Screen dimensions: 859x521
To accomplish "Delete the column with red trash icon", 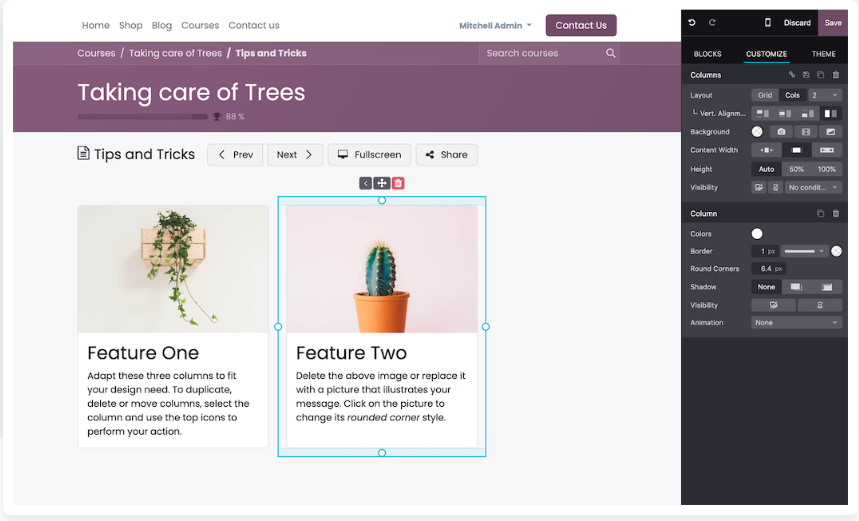I will [398, 183].
